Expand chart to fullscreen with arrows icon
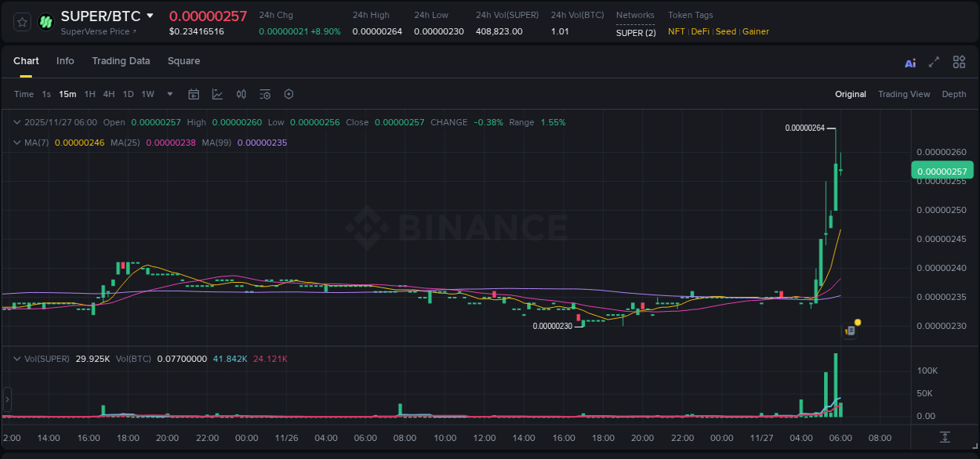 point(935,62)
